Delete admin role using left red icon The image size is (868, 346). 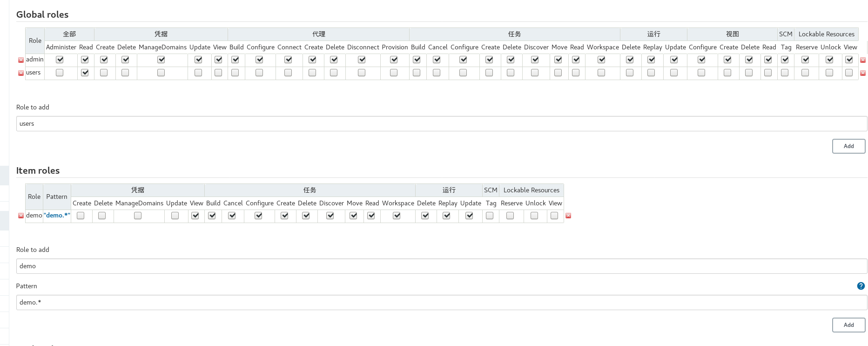click(x=21, y=60)
